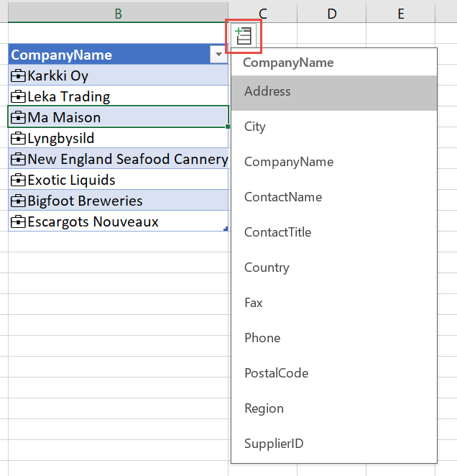
Task: Select the Leka Trading cell text
Action: pos(69,97)
